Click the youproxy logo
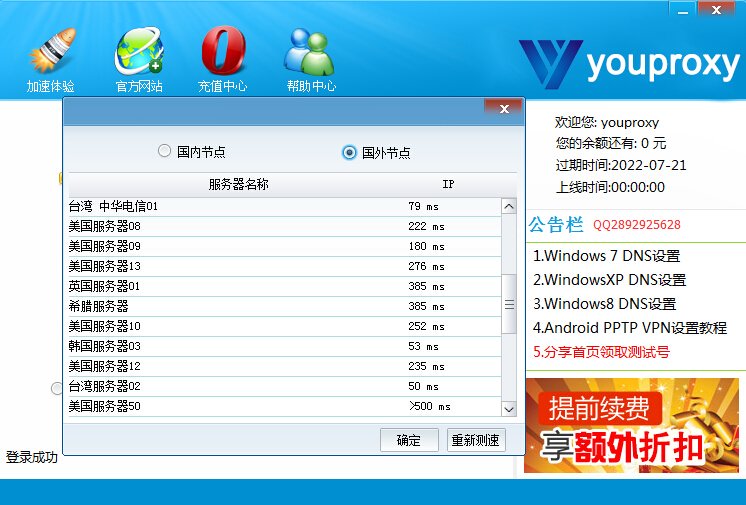This screenshot has height=505, width=746. 629,64
